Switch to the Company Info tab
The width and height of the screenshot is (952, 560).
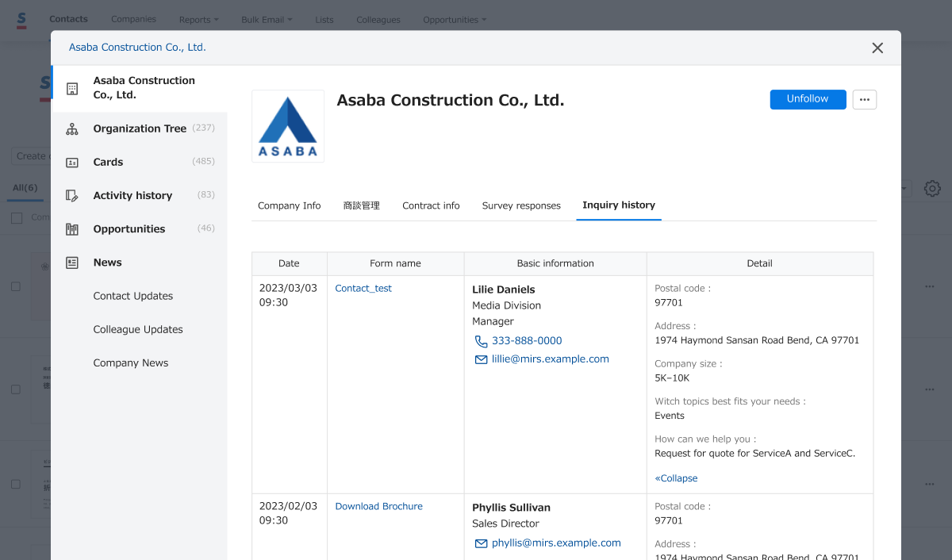pyautogui.click(x=290, y=205)
